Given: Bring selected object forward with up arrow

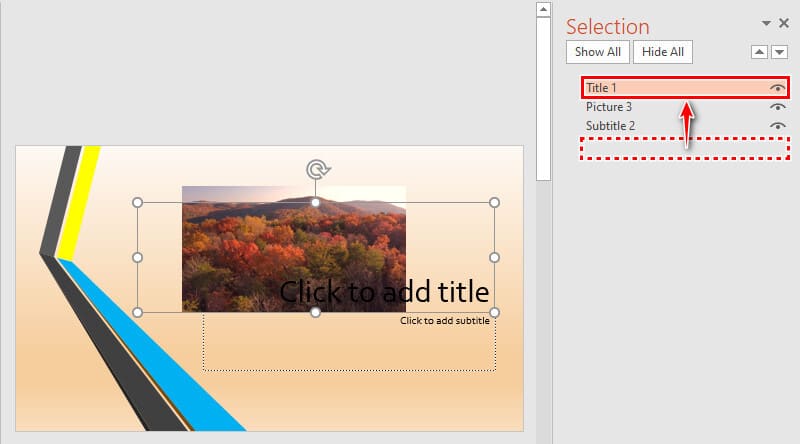Looking at the screenshot, I should pyautogui.click(x=759, y=52).
